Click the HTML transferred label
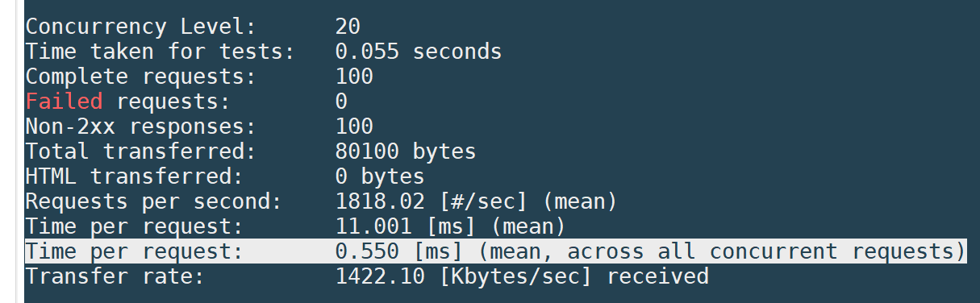 (x=134, y=176)
